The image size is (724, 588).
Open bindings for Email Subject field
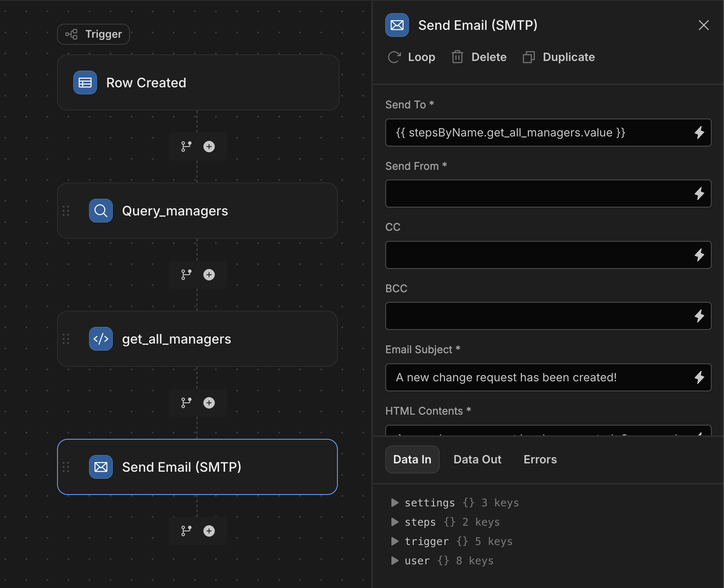click(x=699, y=377)
